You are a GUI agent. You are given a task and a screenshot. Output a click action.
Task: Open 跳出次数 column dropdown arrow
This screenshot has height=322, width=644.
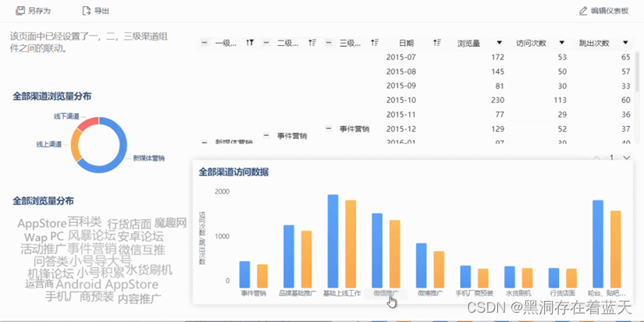[625, 43]
